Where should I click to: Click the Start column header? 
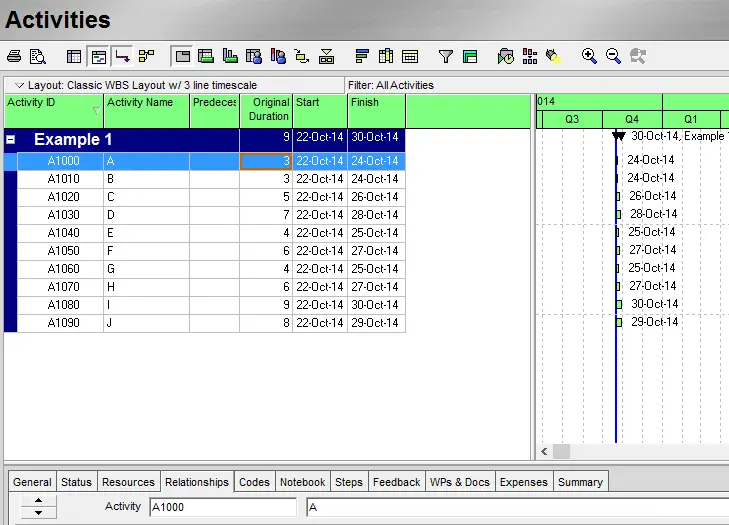pyautogui.click(x=320, y=111)
